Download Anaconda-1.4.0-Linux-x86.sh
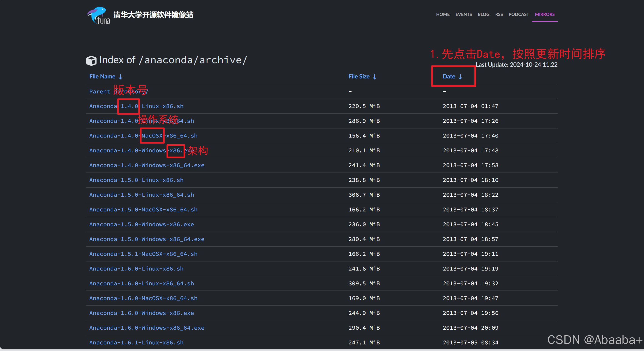The height and width of the screenshot is (351, 644). [136, 106]
